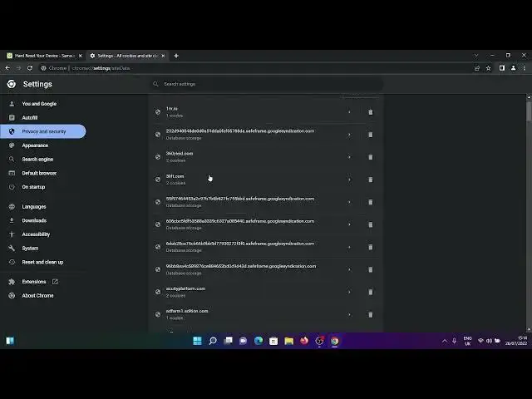Reload the page

click(x=30, y=68)
